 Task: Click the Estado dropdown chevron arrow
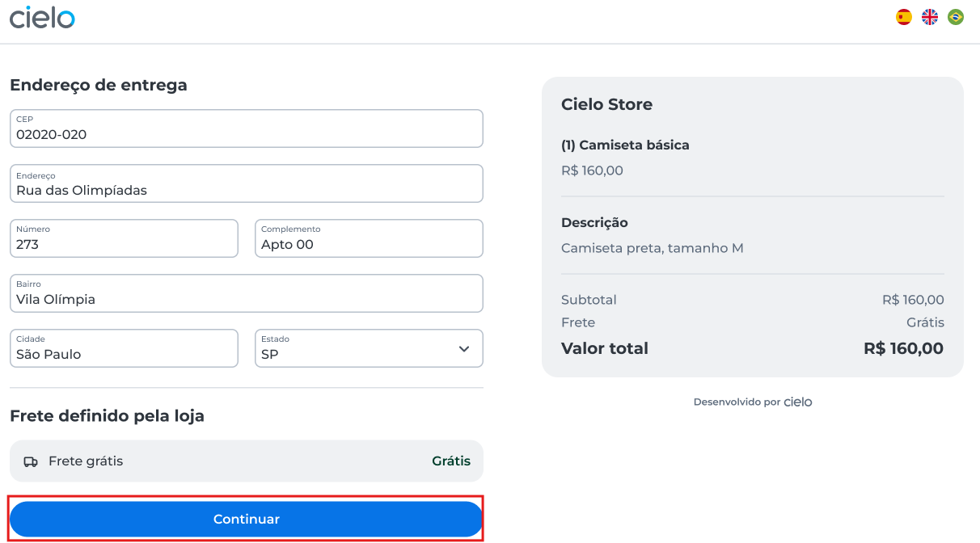464,349
